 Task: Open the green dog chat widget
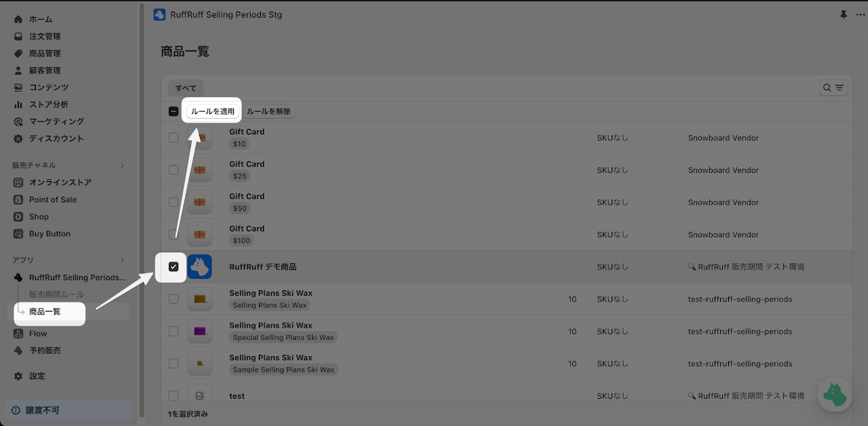pos(835,395)
